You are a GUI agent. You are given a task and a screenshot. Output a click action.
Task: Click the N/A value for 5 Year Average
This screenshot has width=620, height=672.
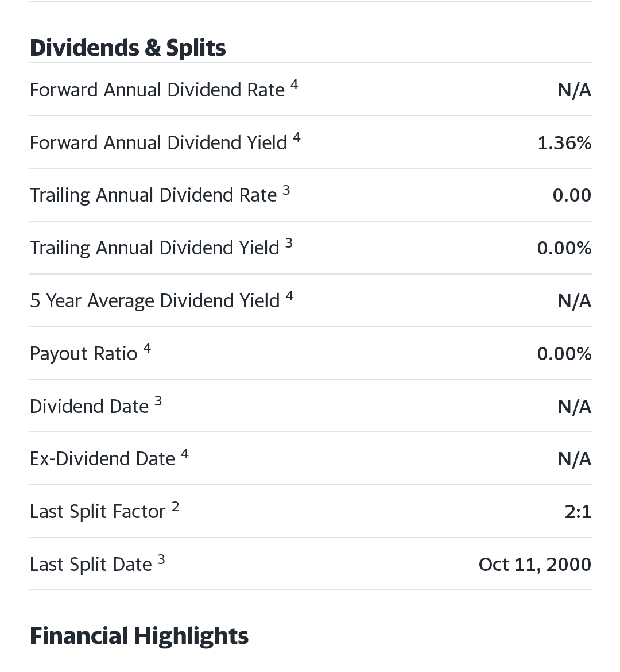(574, 301)
